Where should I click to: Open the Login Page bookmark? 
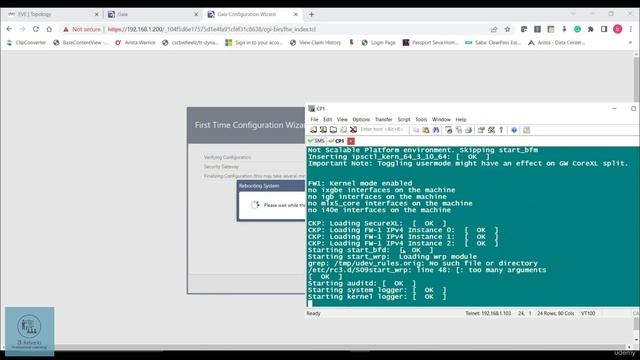(379, 42)
